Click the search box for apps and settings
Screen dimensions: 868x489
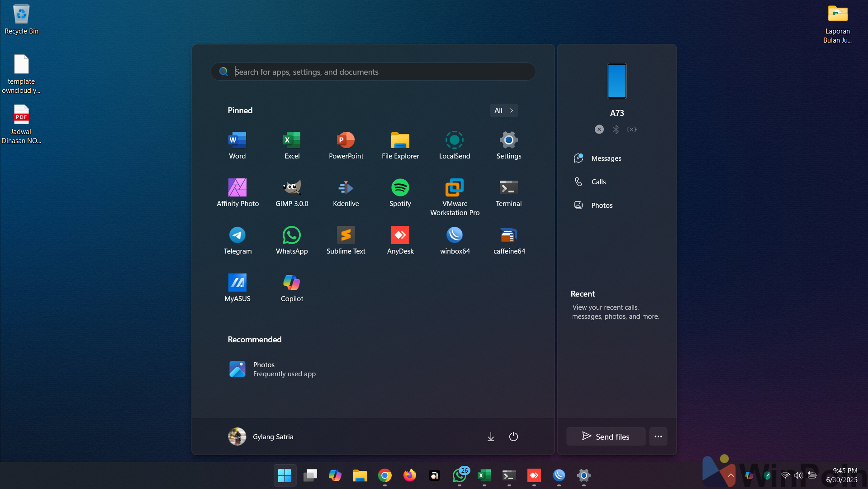click(373, 72)
